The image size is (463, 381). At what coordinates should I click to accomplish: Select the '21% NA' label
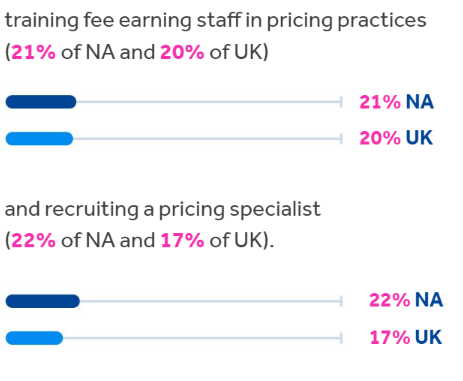(396, 102)
